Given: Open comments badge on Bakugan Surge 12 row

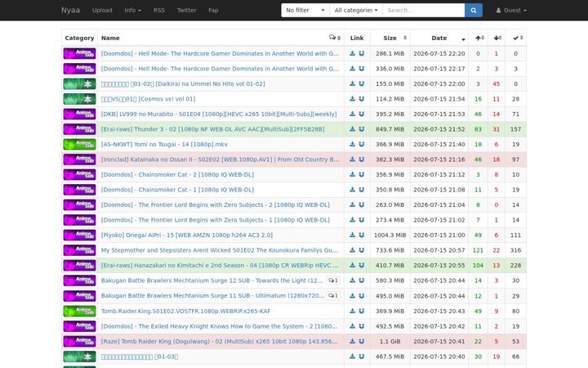Looking at the screenshot, I should click(333, 280).
